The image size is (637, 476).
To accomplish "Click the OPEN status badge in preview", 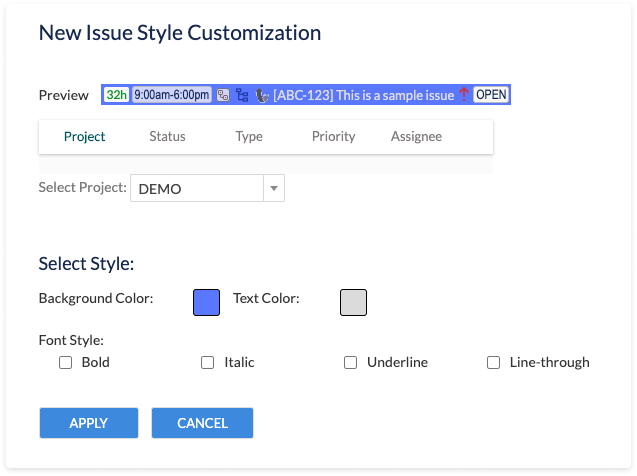I will tap(491, 95).
